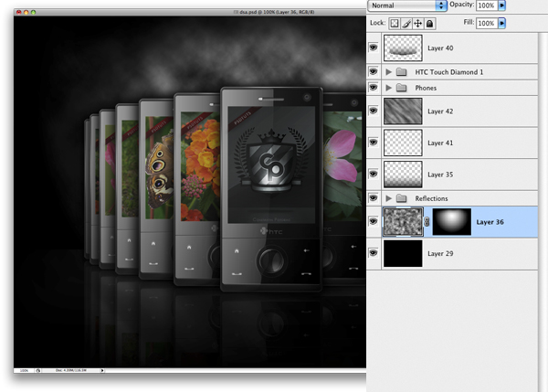Hide Layer 40 with its eye icon
Viewport: 548px width, 392px height.
374,48
